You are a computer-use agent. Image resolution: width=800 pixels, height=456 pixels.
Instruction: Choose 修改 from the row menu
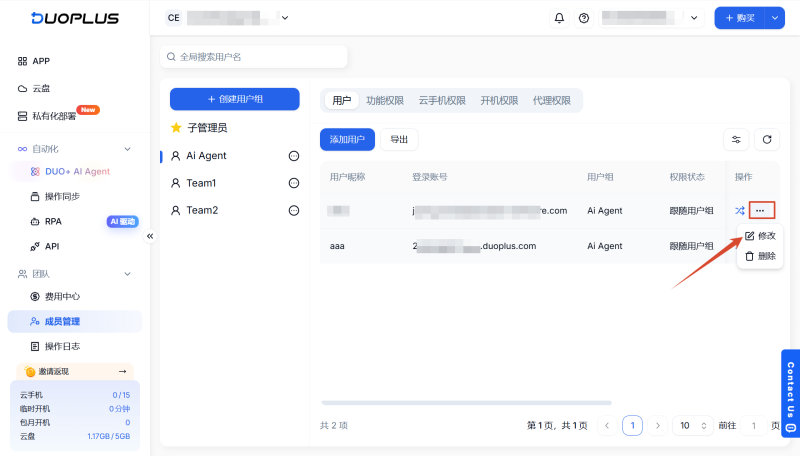(760, 236)
